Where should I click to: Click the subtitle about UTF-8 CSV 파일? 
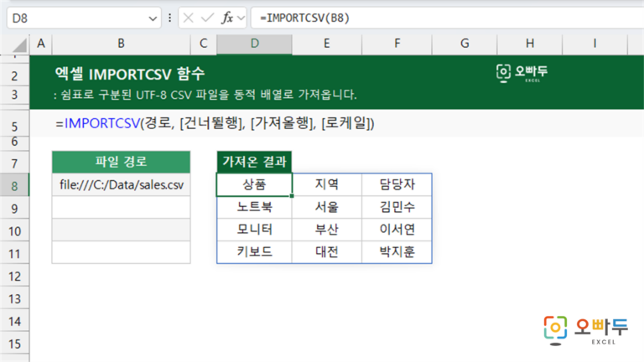click(x=205, y=95)
